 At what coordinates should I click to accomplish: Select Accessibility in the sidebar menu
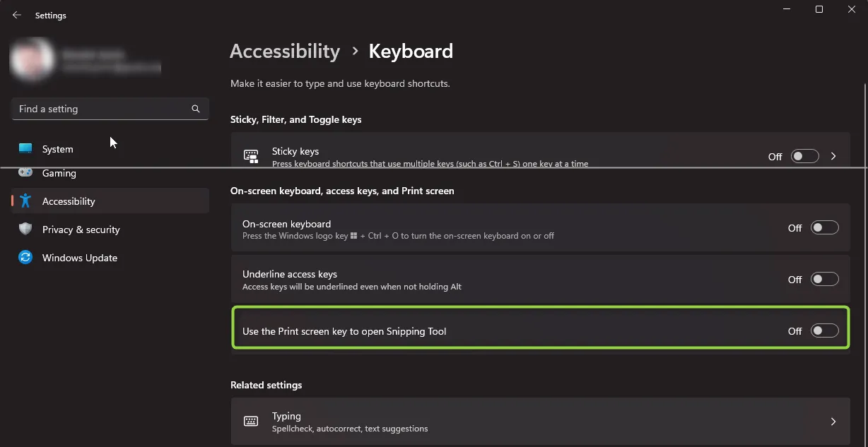coord(69,201)
